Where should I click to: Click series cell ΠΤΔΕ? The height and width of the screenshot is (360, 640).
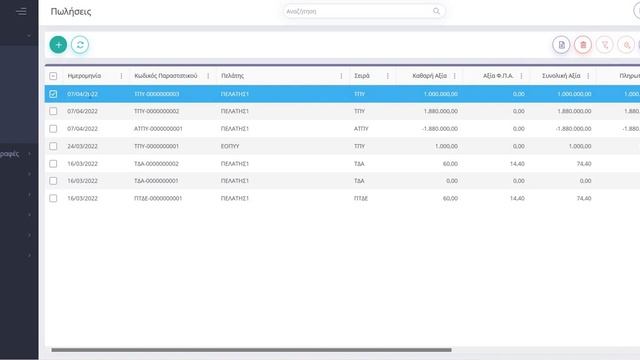click(361, 198)
